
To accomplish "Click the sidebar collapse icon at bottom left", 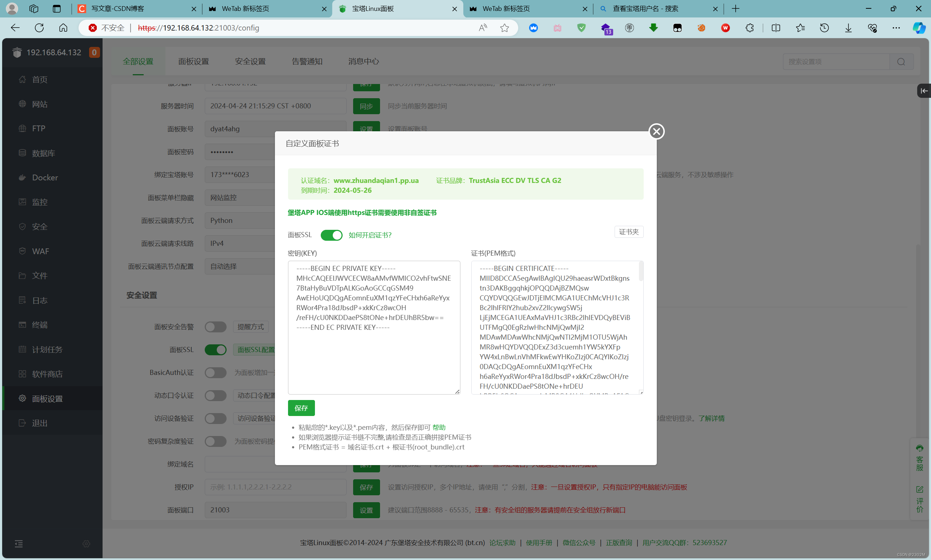I will pos(19,543).
